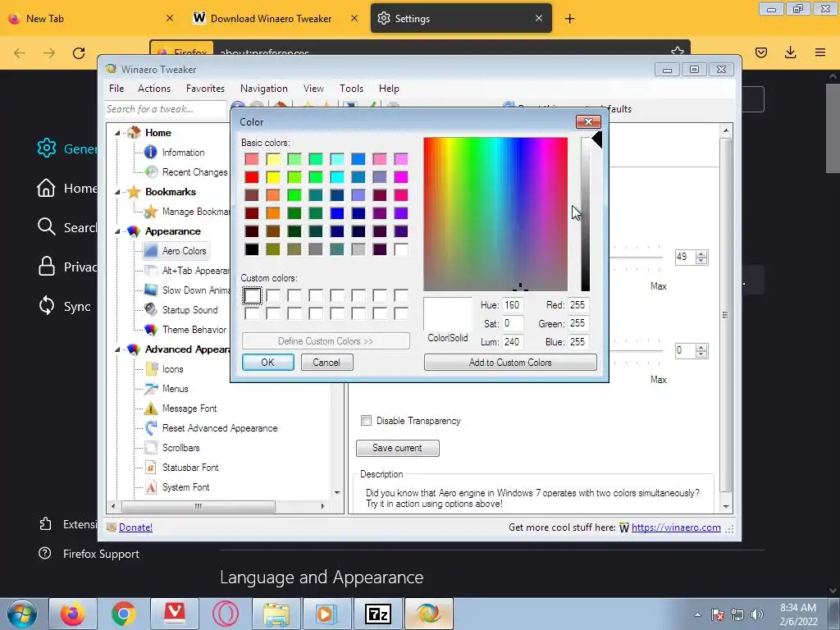840x630 pixels.
Task: Click Add to Custom Colors
Action: coord(510,362)
